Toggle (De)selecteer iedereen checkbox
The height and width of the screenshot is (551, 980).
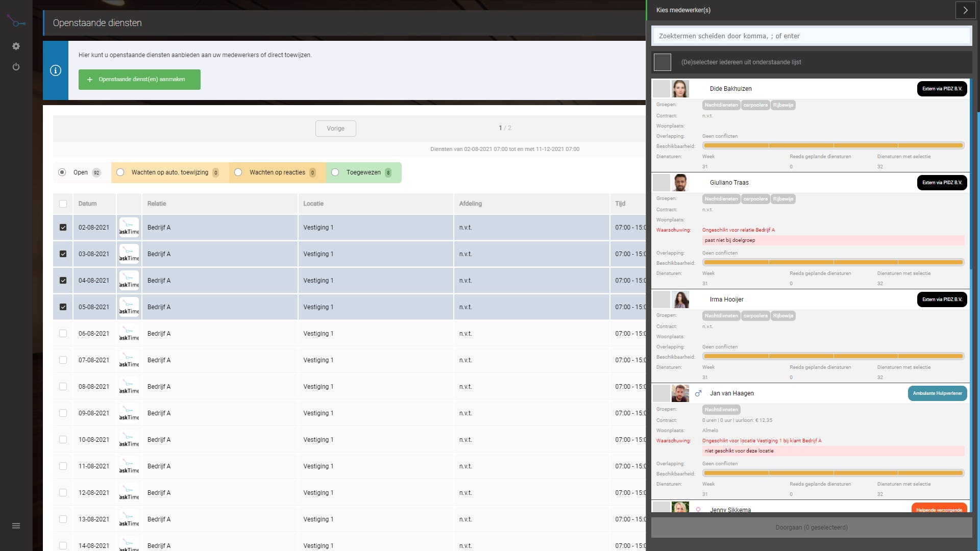[662, 62]
